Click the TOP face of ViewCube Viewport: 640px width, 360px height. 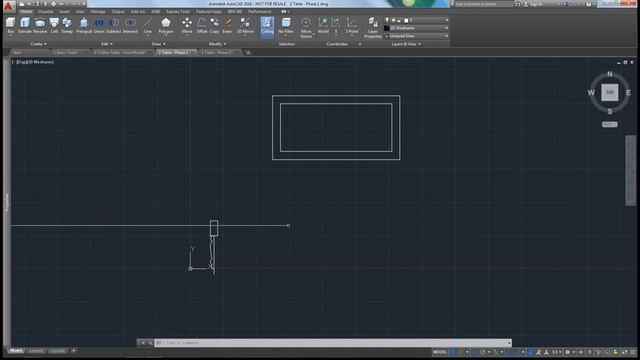click(609, 93)
